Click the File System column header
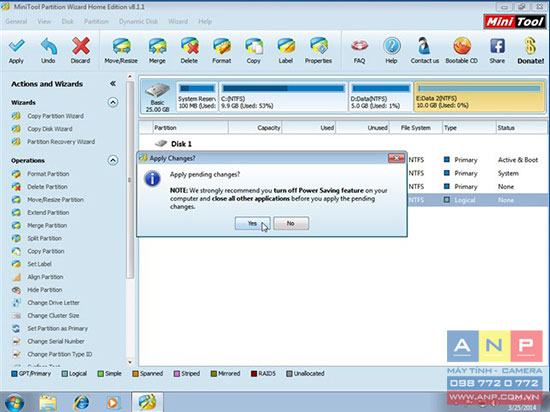Viewport: 550px width, 412px height. tap(416, 128)
